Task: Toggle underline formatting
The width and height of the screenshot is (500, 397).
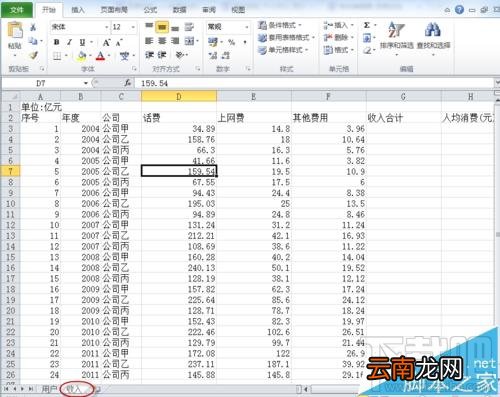Action: [x=82, y=42]
